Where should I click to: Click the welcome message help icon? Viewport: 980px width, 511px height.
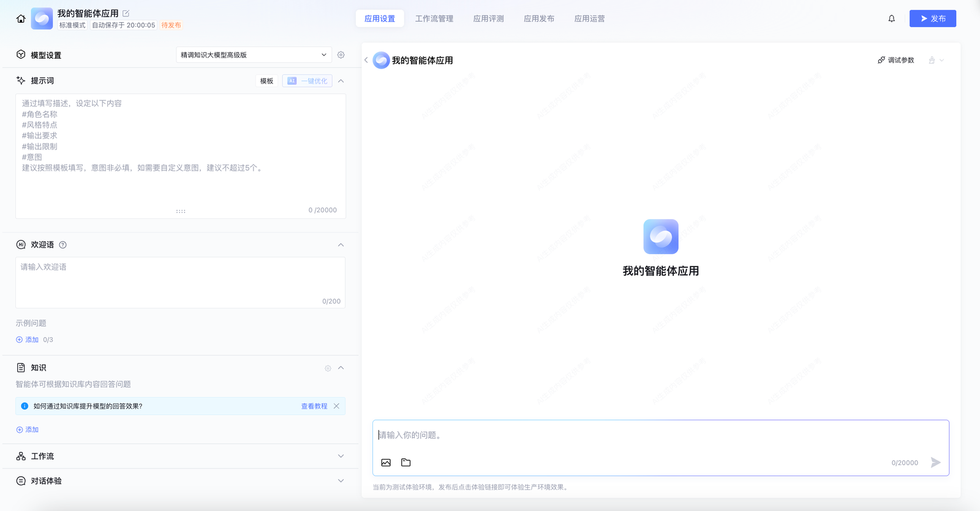[x=63, y=245]
